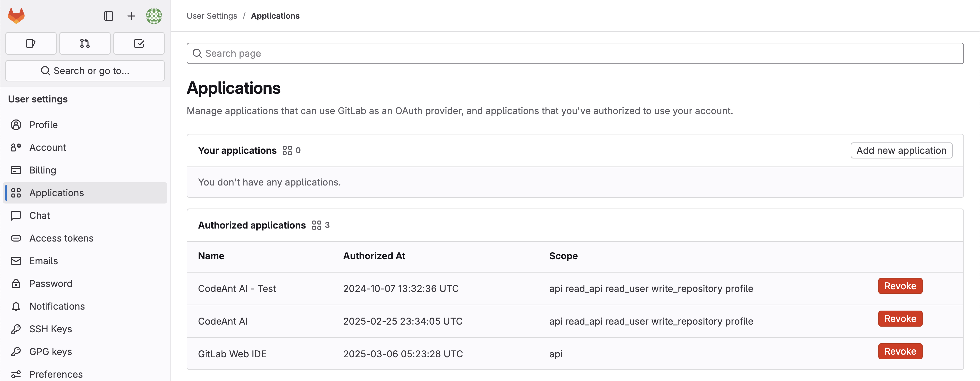Click '2025-02-25 23:34:05 UTC' timestamp
Screen dimensions: 980x381
[x=403, y=321]
